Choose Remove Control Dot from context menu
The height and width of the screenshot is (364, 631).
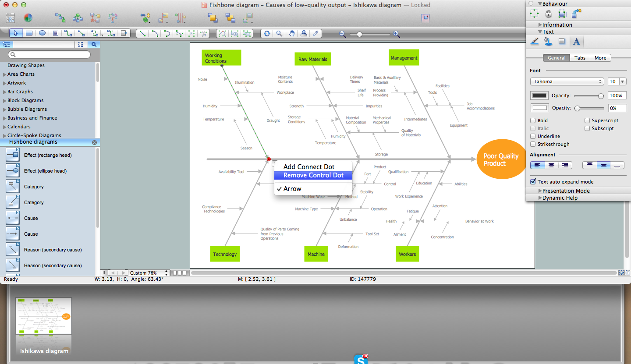[313, 175]
